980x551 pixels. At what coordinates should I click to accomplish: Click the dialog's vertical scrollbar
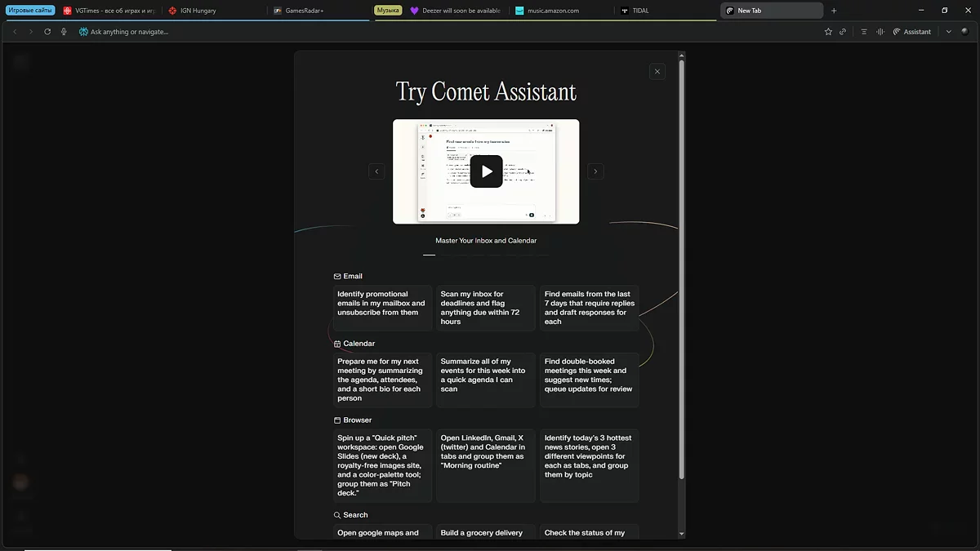[x=682, y=269]
